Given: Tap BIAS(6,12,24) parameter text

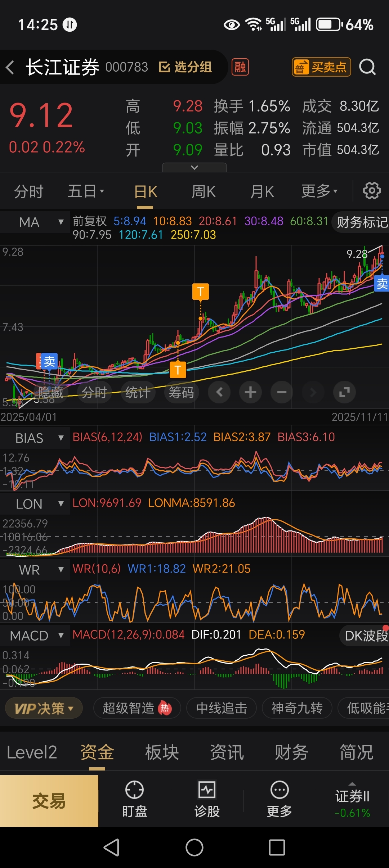Looking at the screenshot, I should 107,437.
